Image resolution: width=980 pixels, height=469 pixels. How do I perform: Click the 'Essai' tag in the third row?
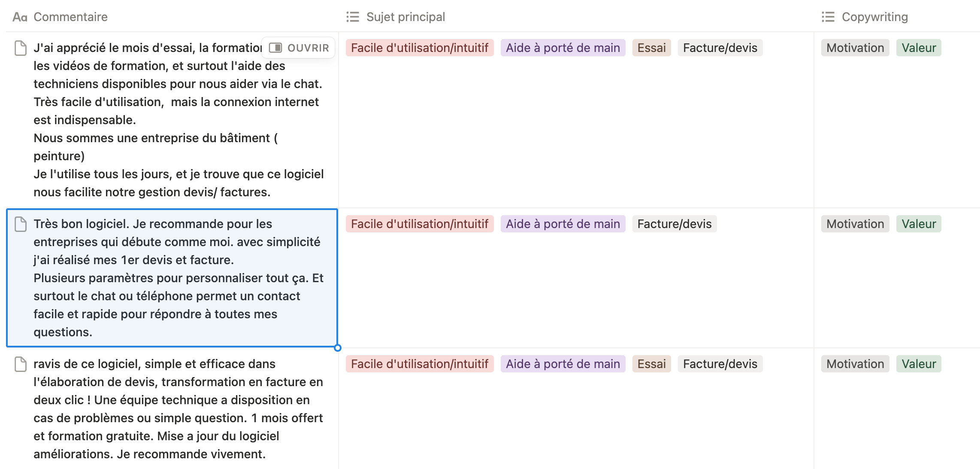point(651,364)
